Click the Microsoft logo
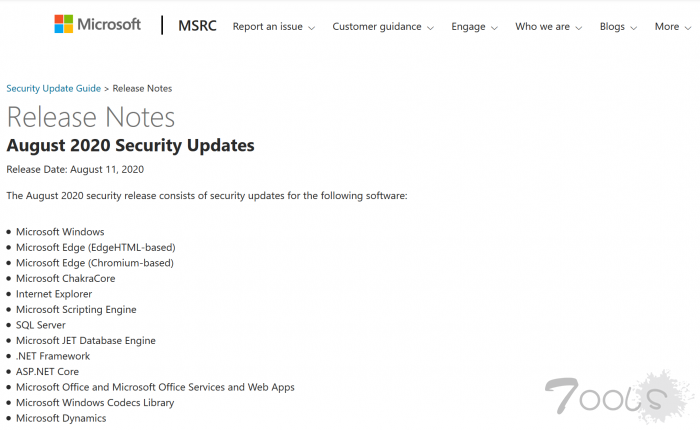The height and width of the screenshot is (430, 700). pyautogui.click(x=97, y=25)
